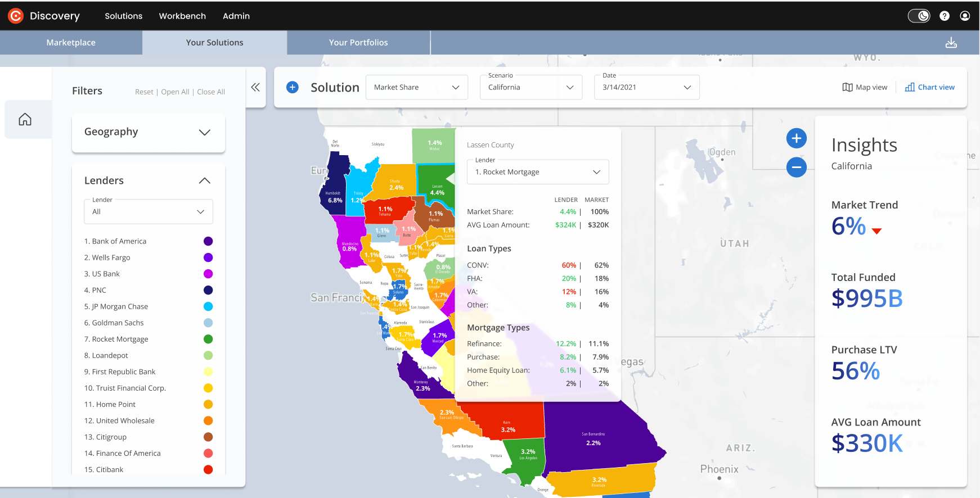Screen dimensions: 980x498
Task: Click Bank of America color swatch
Action: pos(208,241)
